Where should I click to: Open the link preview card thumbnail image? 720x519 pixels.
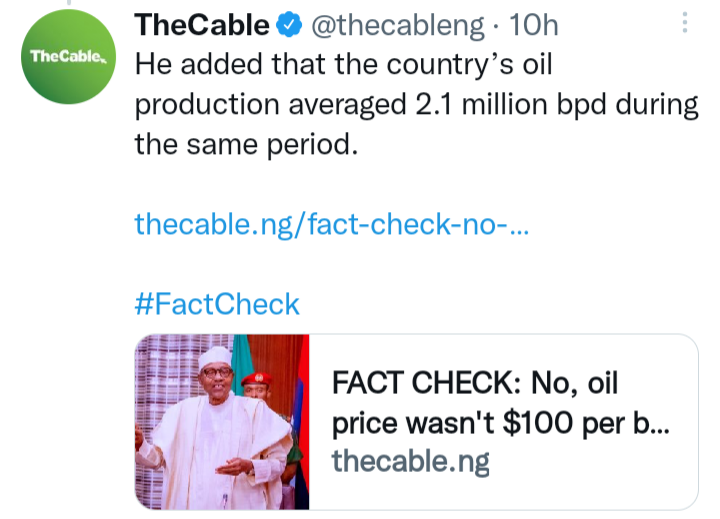222,421
